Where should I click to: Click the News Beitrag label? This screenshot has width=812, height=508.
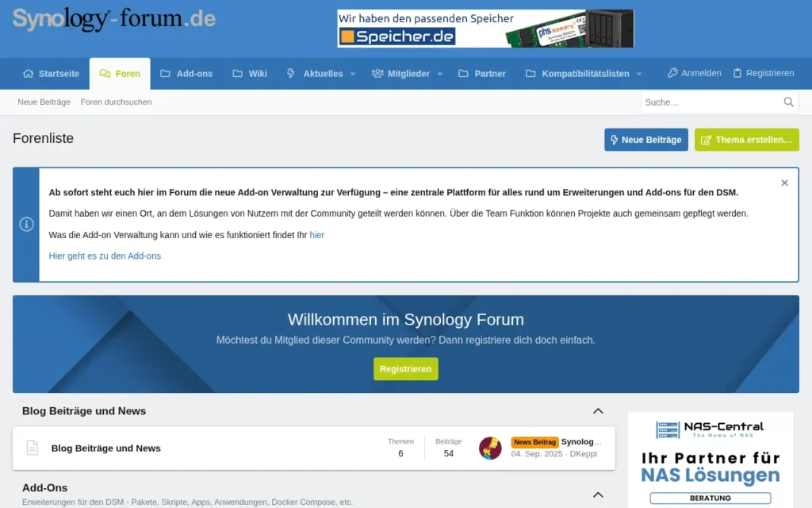[x=534, y=442]
